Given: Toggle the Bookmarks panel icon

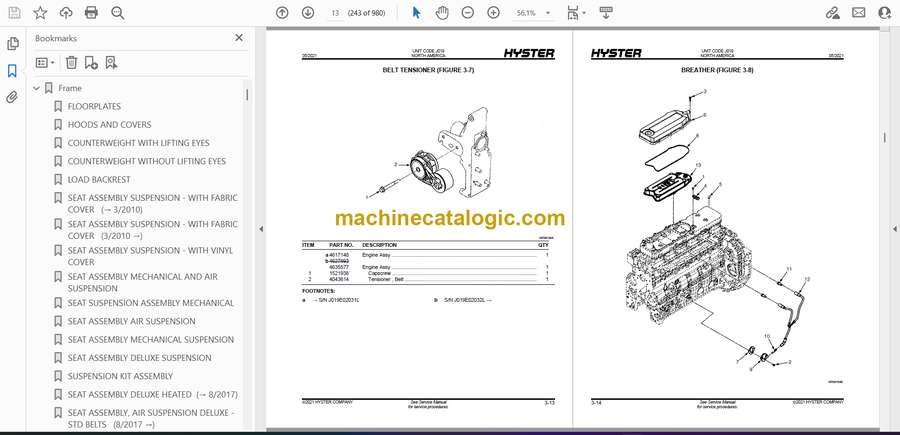Looking at the screenshot, I should [12, 71].
